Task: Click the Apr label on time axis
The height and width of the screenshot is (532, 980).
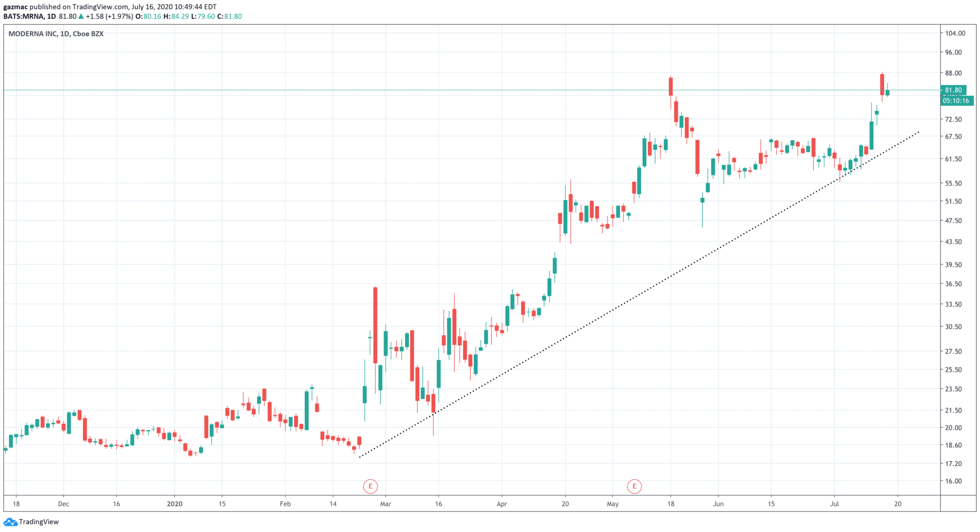Action: click(x=501, y=504)
